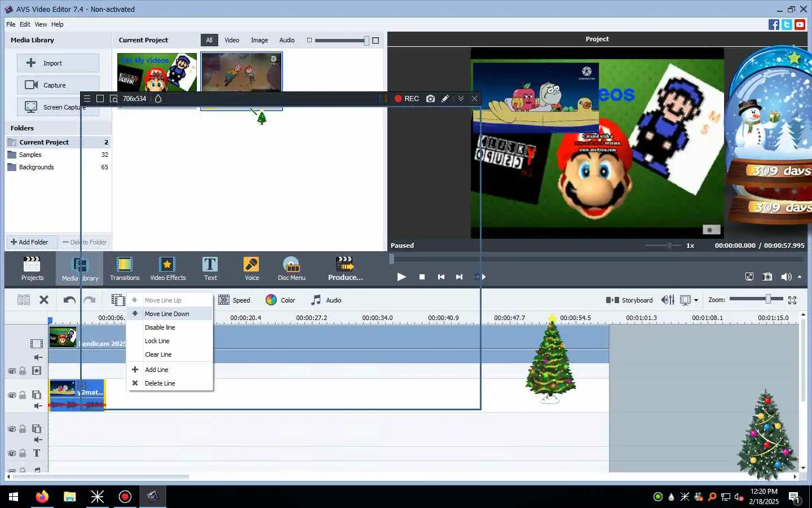Image resolution: width=812 pixels, height=508 pixels.
Task: Open the Twitter link icon
Action: pyautogui.click(x=787, y=24)
